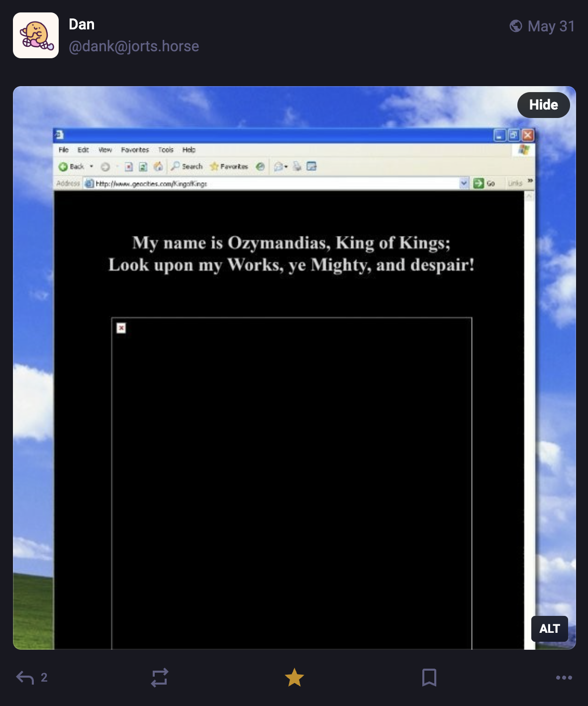588x706 pixels.
Task: Open Favorites menu in pictured browser
Action: pos(135,150)
